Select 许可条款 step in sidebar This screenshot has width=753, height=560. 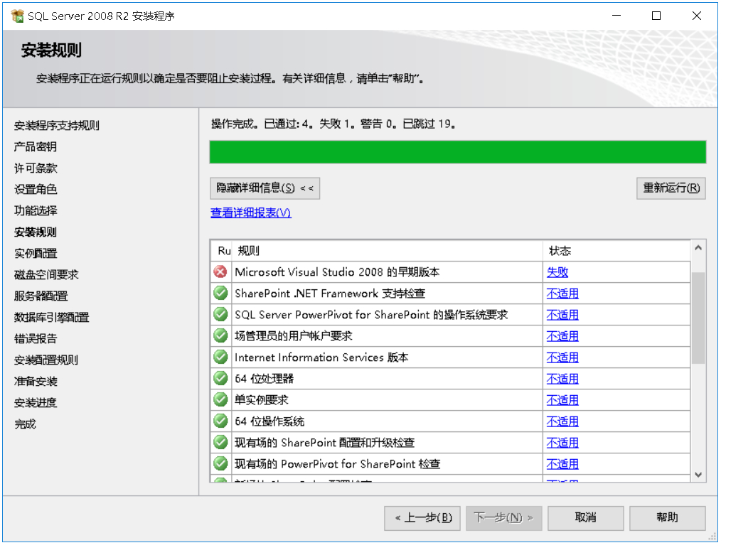point(36,168)
